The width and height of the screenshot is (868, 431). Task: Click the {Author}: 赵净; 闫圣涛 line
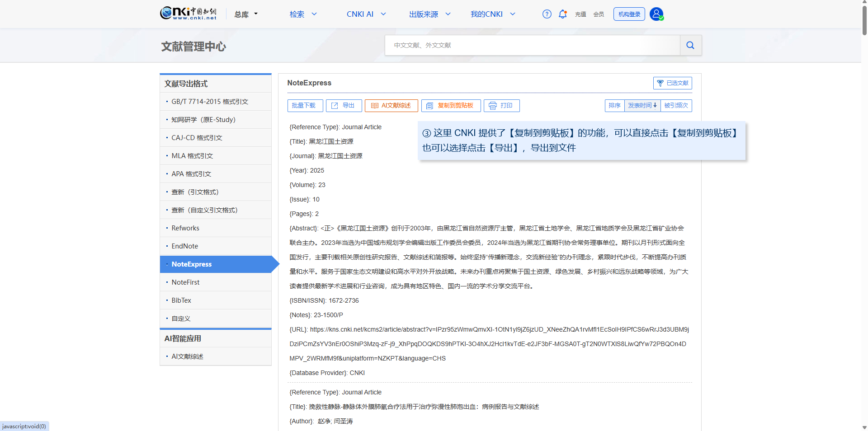(x=321, y=421)
